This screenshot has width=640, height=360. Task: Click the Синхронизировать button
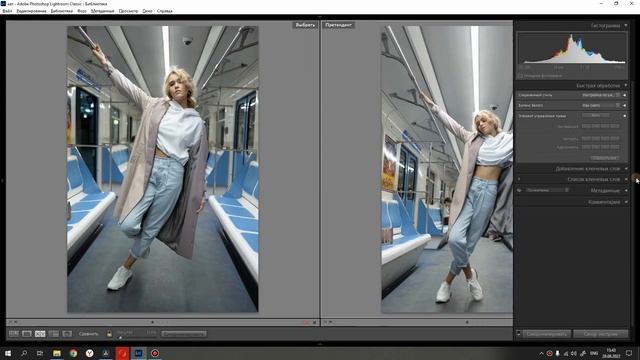pos(546,334)
